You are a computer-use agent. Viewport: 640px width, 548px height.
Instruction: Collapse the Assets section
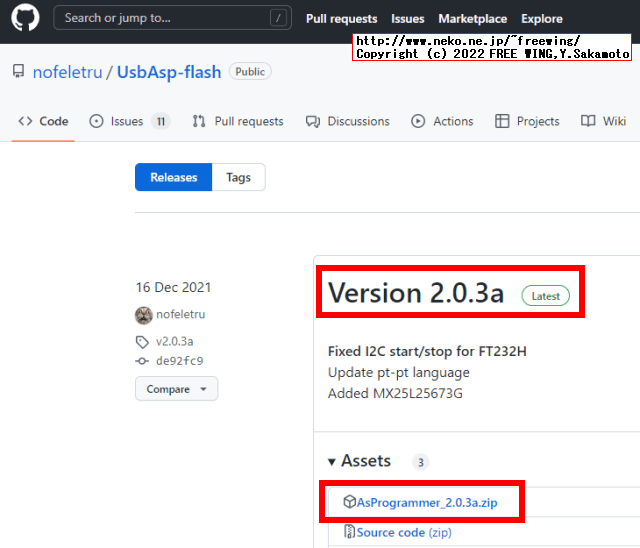tap(333, 462)
